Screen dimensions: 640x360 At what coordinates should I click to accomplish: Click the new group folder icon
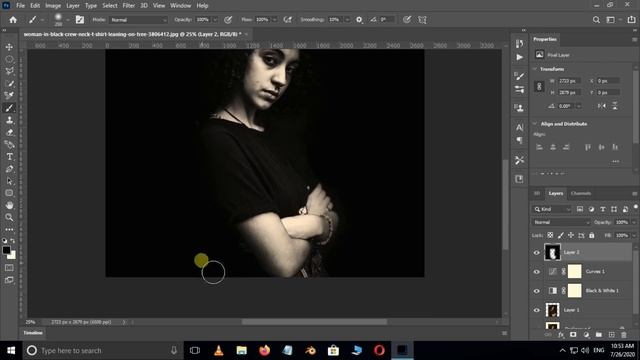pyautogui.click(x=598, y=335)
